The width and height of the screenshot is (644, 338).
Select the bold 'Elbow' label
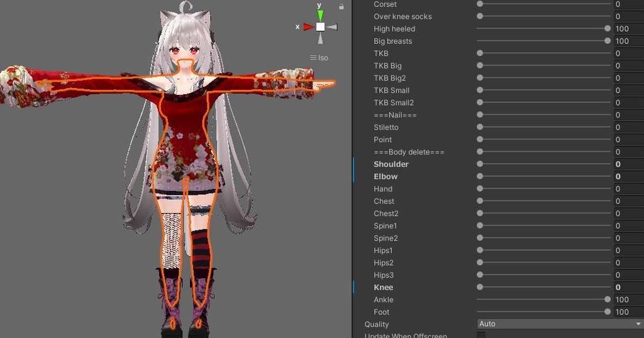coord(386,177)
